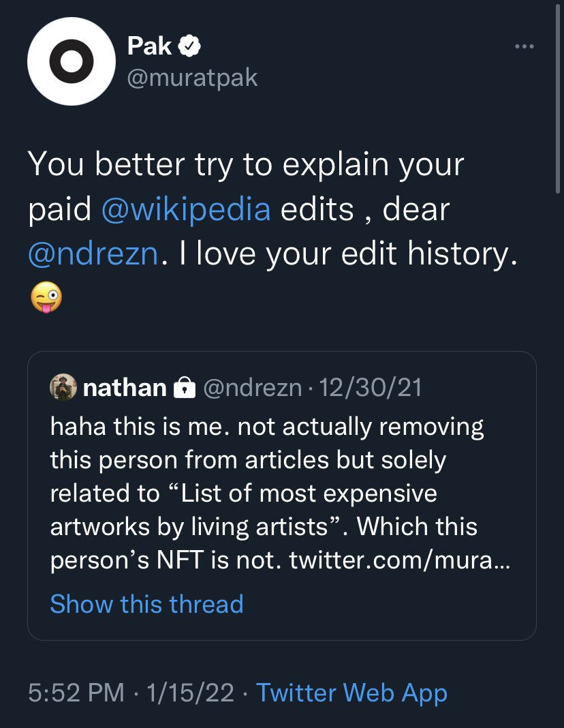
Task: Open the @ndrezn mention in tweet text
Action: 93,254
